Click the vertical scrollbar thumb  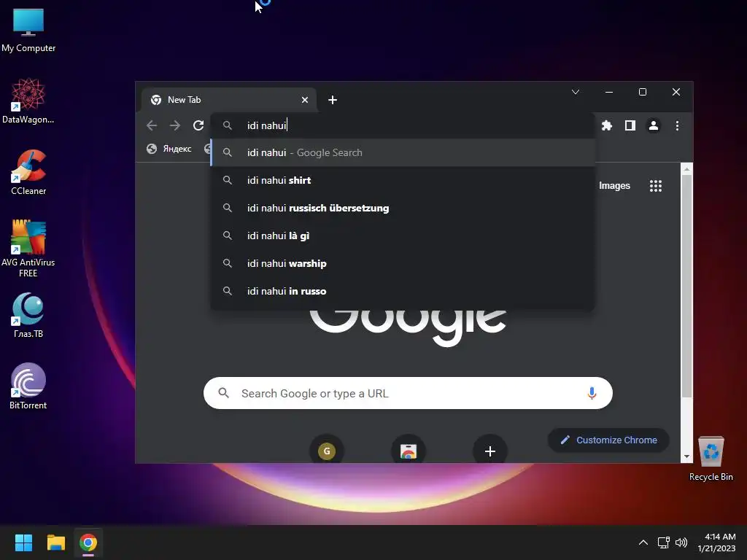[686, 286]
